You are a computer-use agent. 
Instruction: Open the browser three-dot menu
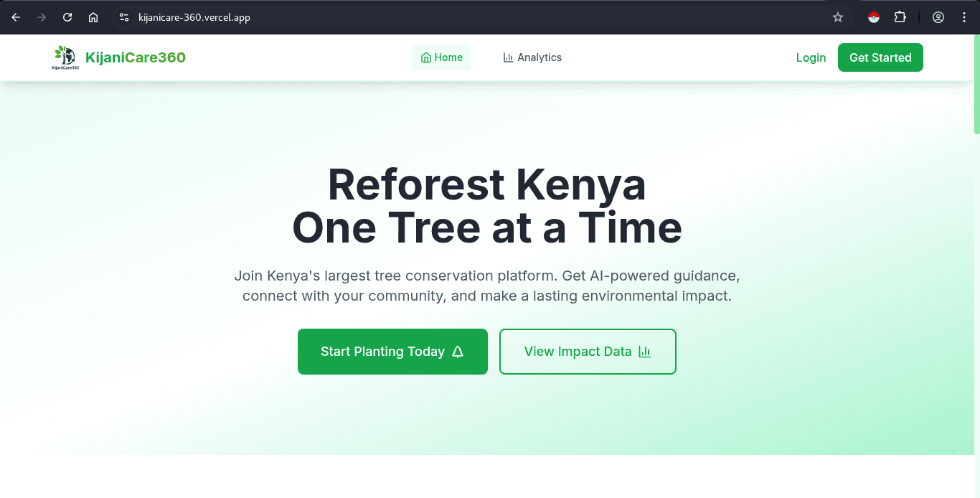[964, 17]
